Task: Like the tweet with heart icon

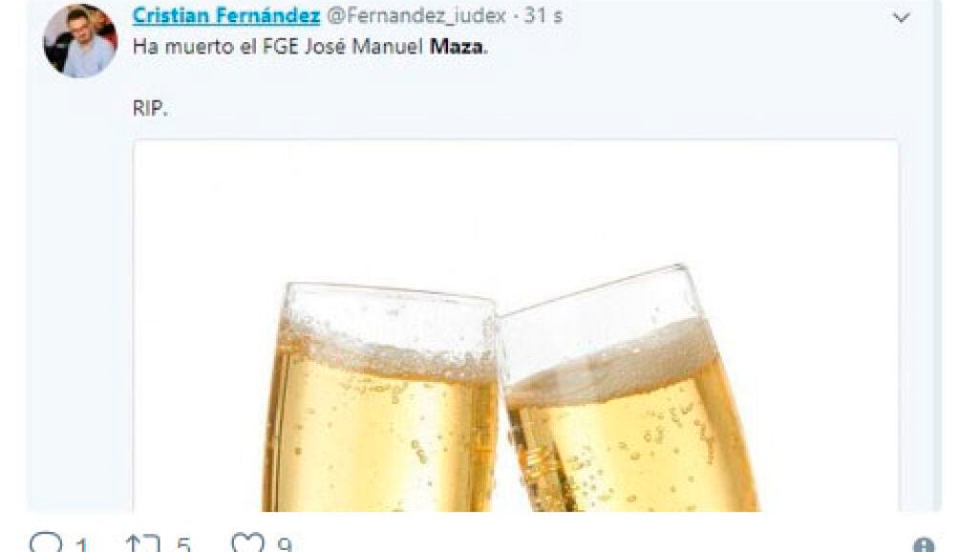Action: [247, 542]
